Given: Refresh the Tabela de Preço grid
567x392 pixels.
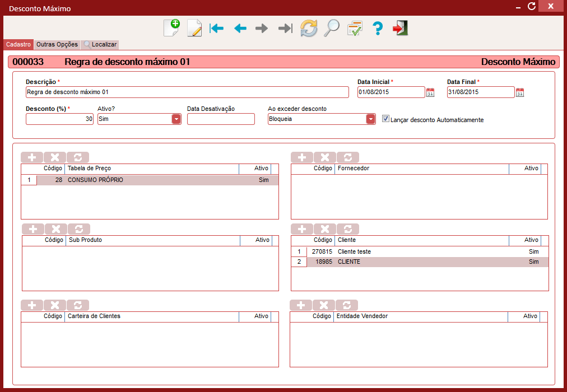Looking at the screenshot, I should (x=78, y=157).
